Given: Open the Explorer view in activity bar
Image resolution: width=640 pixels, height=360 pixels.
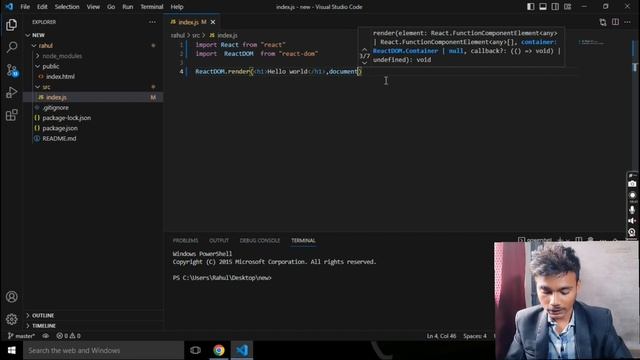Looking at the screenshot, I should point(11,25).
